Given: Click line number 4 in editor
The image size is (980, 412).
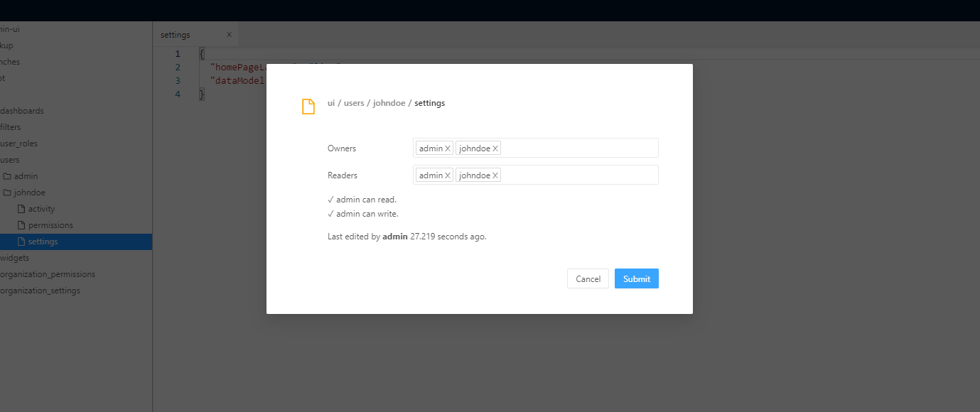Looking at the screenshot, I should [x=178, y=94].
